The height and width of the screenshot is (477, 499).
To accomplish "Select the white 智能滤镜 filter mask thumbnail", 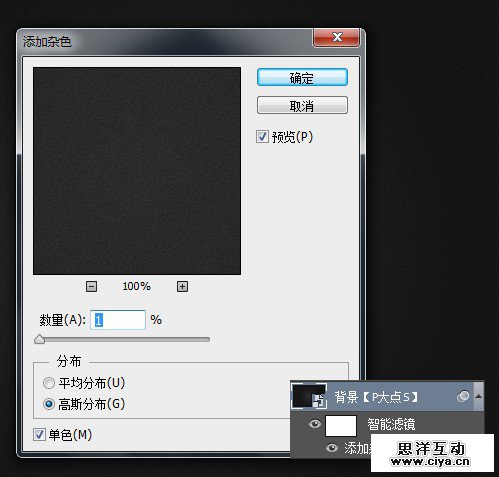I will (x=341, y=426).
